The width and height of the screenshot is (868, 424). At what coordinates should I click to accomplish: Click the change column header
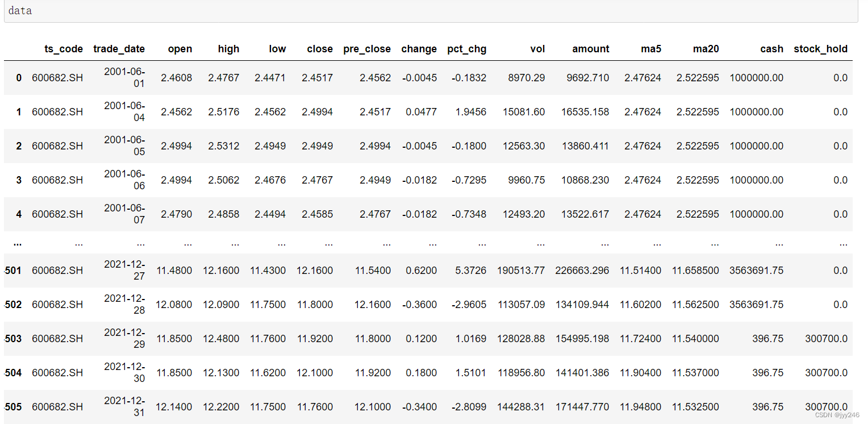419,49
